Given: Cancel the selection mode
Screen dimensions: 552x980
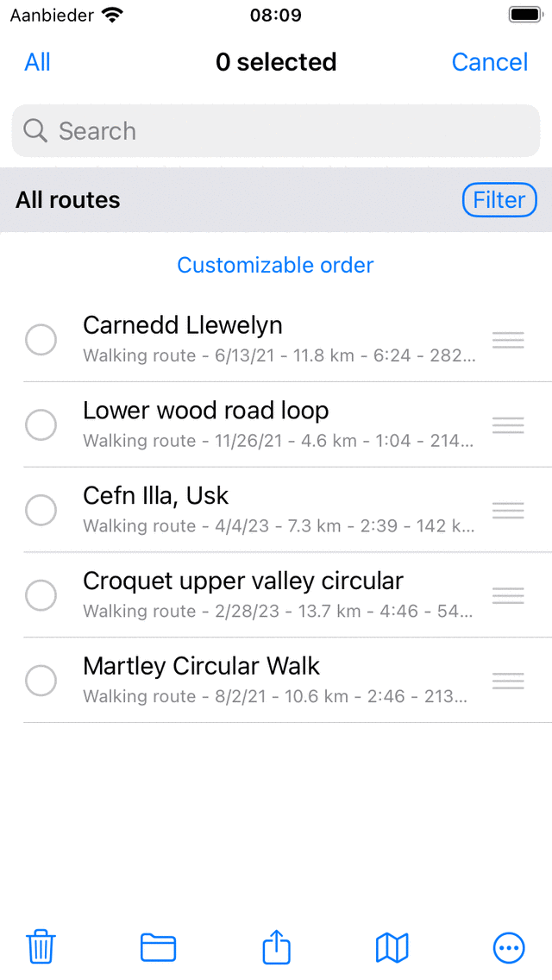Looking at the screenshot, I should coord(489,62).
